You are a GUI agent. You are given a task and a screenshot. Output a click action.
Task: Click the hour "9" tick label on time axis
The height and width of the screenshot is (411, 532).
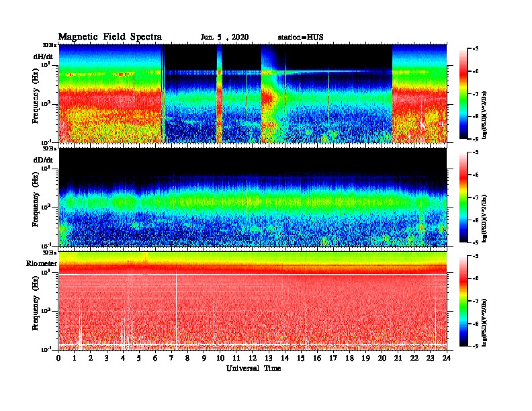coord(204,358)
